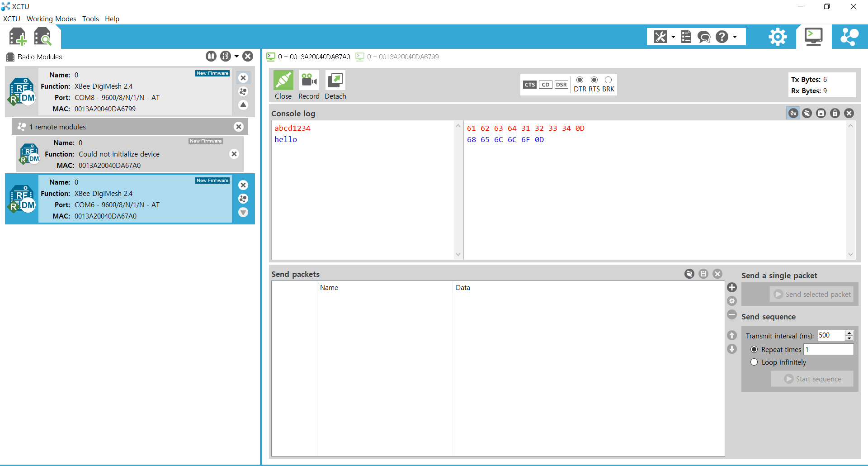Collapse remote modules of COM8 module
Image resolution: width=868 pixels, height=466 pixels.
(x=243, y=105)
